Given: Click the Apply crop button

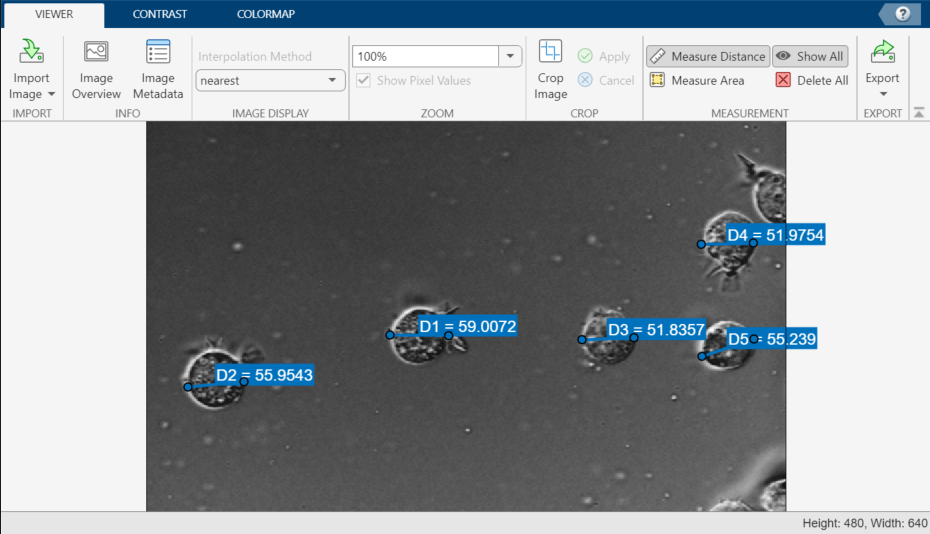Looking at the screenshot, I should click(x=603, y=56).
